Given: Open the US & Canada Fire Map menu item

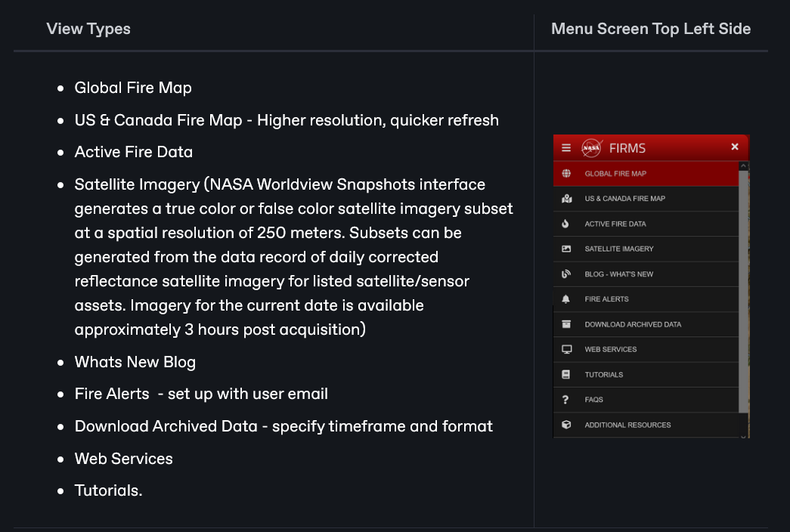Looking at the screenshot, I should pyautogui.click(x=624, y=199).
